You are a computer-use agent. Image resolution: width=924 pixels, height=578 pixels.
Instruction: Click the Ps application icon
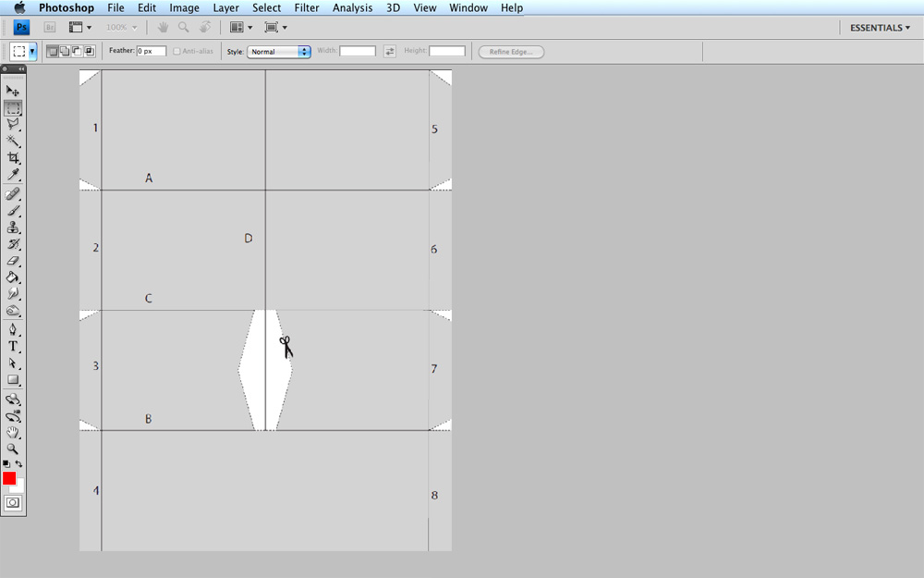(21, 27)
